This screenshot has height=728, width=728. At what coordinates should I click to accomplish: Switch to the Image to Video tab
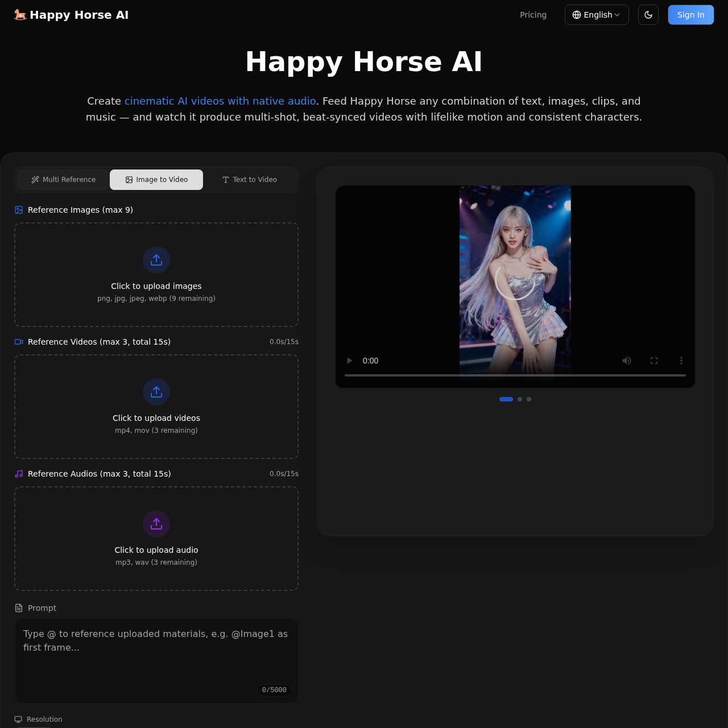click(156, 180)
